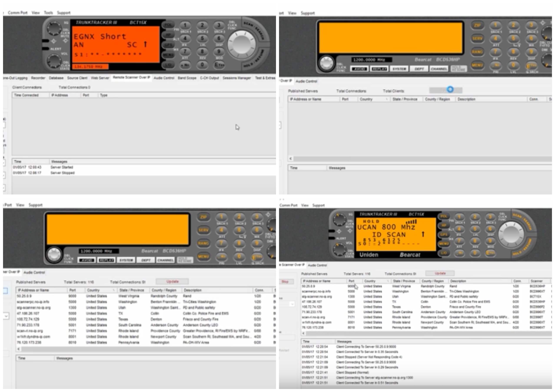Click Update button in BCD536HP window with server list
Image resolution: width=555 pixels, height=392 pixels.
172,282
